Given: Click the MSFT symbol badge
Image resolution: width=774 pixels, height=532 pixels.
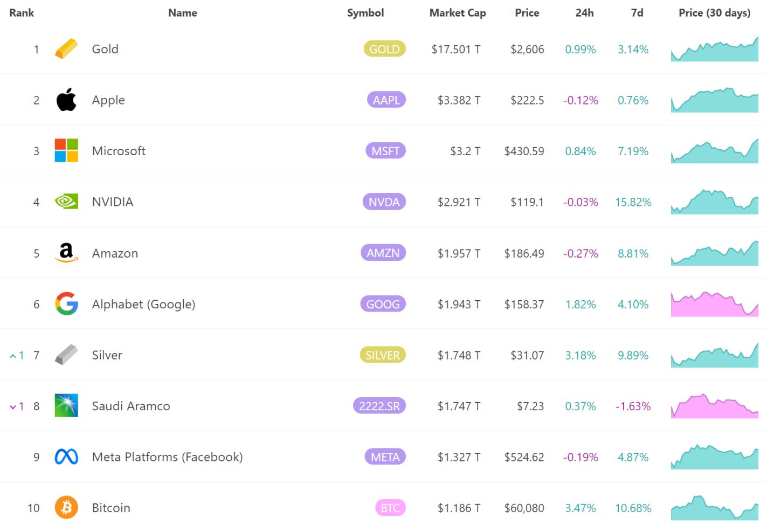Looking at the screenshot, I should [385, 151].
